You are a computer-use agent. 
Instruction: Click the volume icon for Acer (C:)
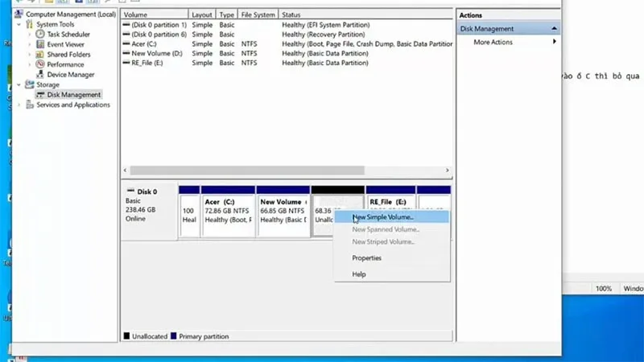click(126, 43)
